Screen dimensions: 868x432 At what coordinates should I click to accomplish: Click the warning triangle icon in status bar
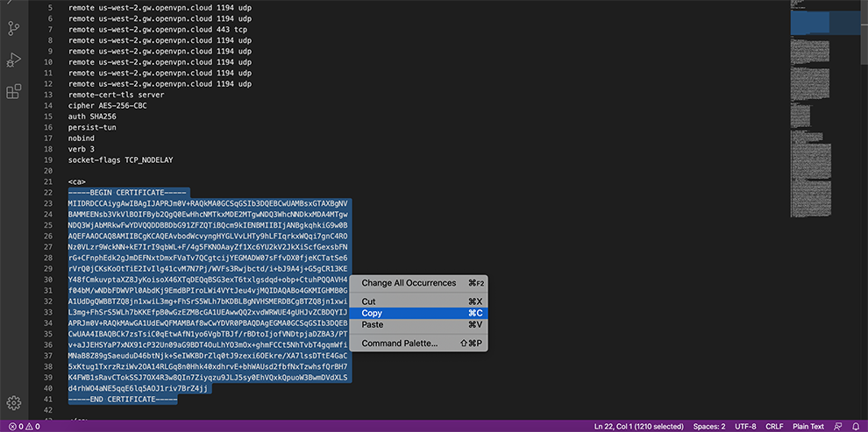point(27,426)
